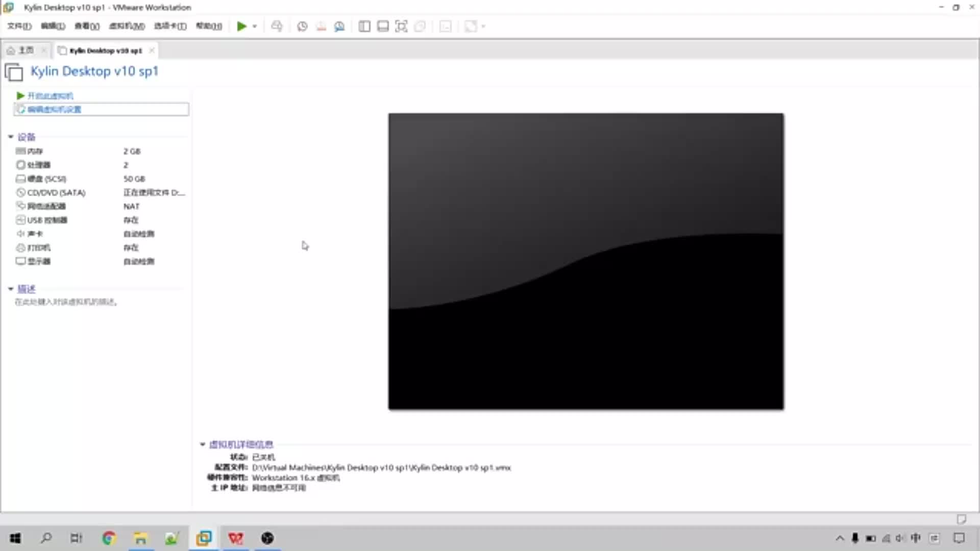Toggle the 中 Chinese input mode indicator
Image resolution: width=980 pixels, height=551 pixels.
pos(916,538)
